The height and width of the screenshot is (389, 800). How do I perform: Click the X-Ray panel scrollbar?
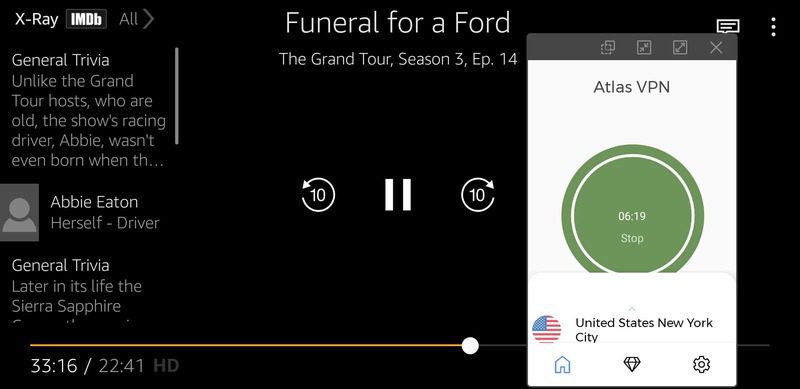click(177, 96)
